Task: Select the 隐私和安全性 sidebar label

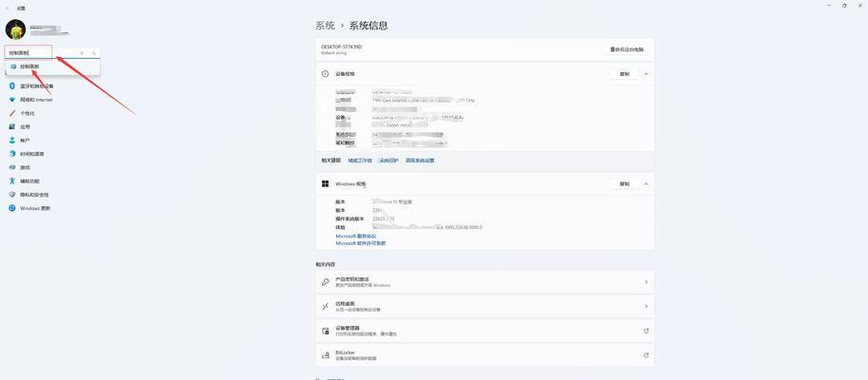Action: pyautogui.click(x=34, y=195)
